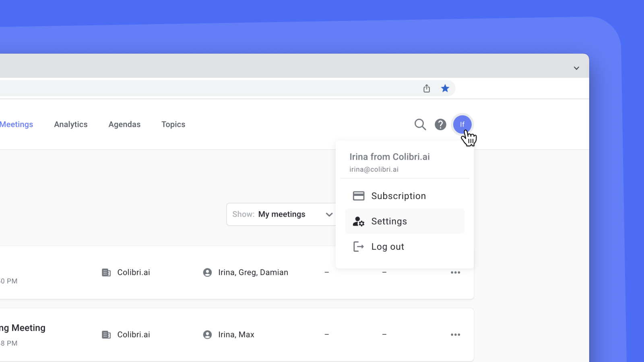Open the search icon in the top bar

click(x=420, y=124)
